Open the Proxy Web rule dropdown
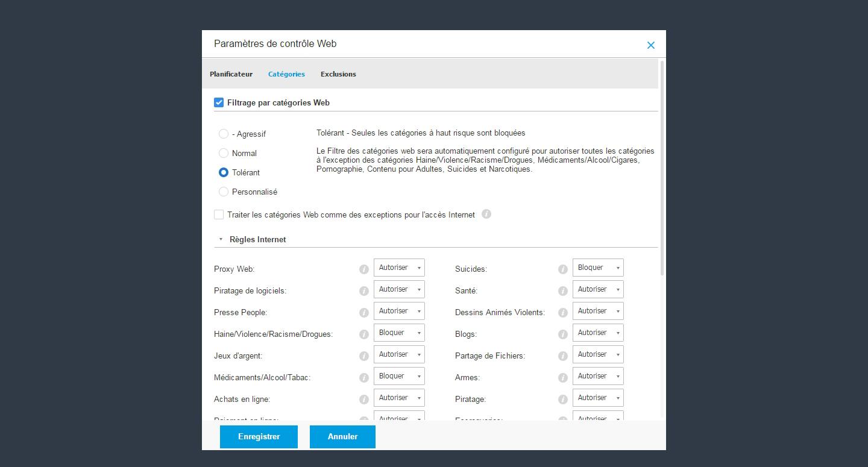Screen dimensions: 868x467 point(399,268)
